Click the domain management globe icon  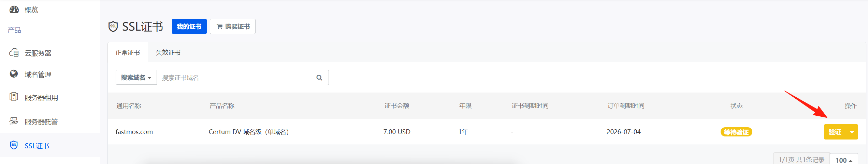(14, 74)
